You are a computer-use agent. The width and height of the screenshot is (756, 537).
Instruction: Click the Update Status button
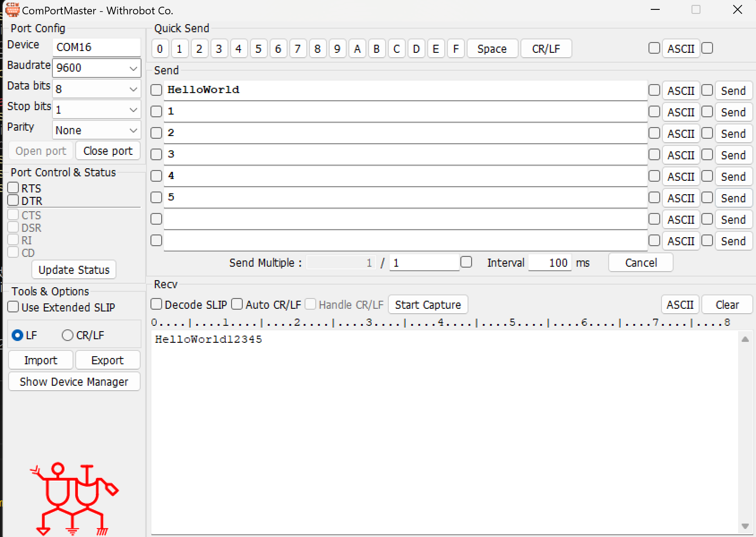[x=74, y=270]
